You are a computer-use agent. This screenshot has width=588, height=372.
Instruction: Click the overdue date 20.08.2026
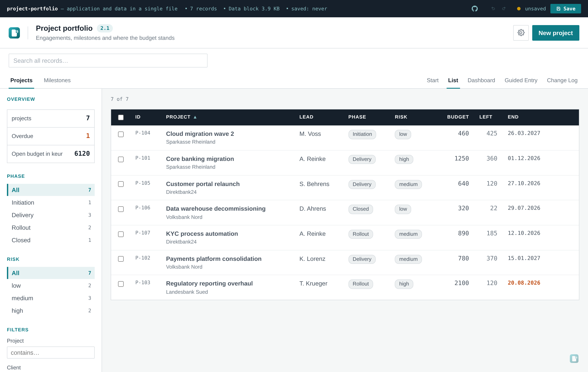pos(524,283)
